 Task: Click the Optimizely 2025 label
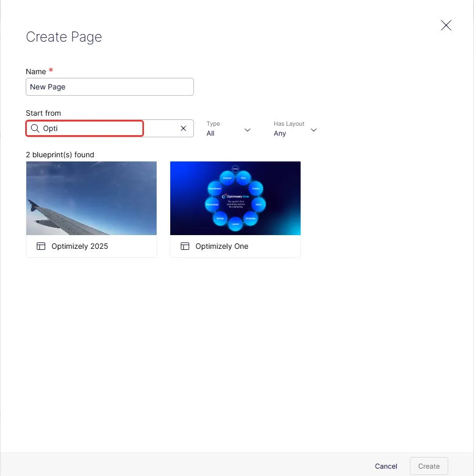pos(80,246)
